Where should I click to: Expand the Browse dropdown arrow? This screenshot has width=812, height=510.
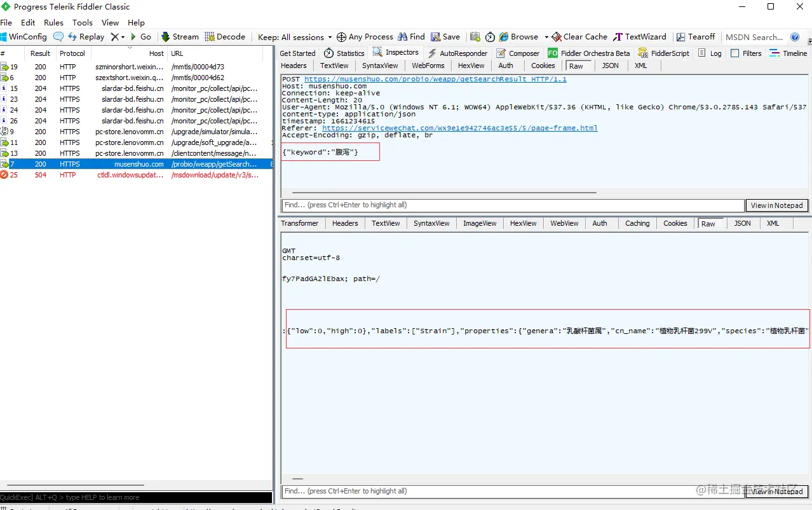click(x=546, y=37)
